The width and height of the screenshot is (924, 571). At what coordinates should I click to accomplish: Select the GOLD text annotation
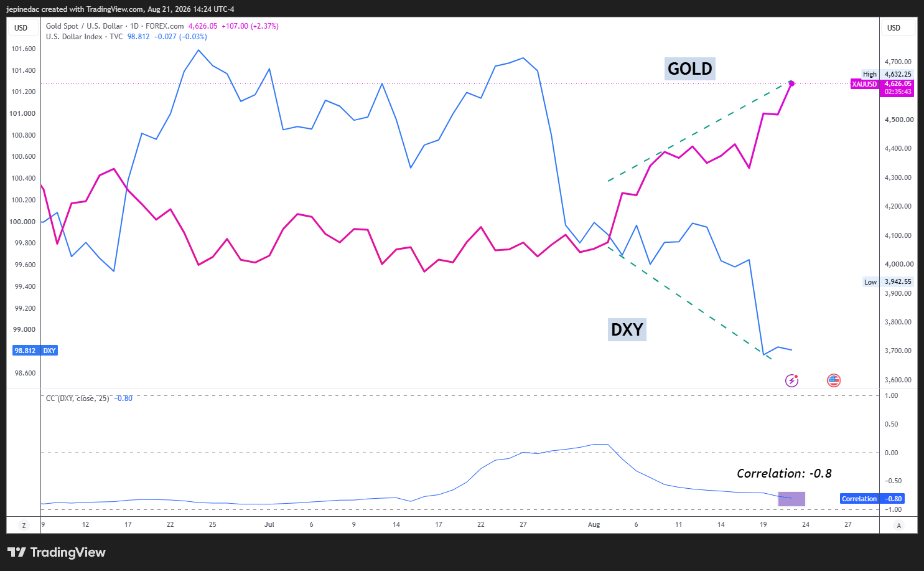690,68
